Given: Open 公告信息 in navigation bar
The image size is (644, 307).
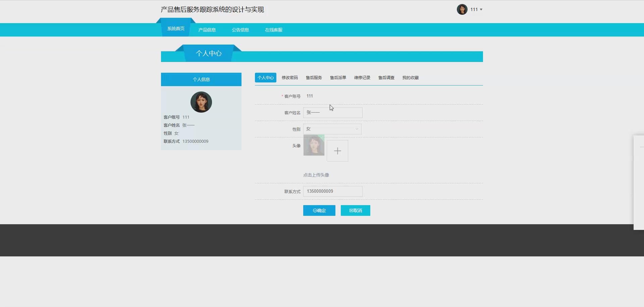Looking at the screenshot, I should [x=240, y=30].
